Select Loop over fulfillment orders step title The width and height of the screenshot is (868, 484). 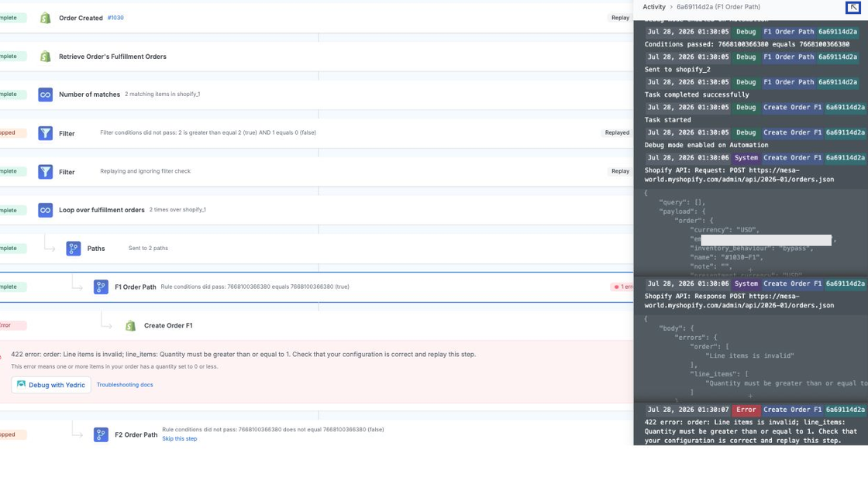(x=102, y=210)
